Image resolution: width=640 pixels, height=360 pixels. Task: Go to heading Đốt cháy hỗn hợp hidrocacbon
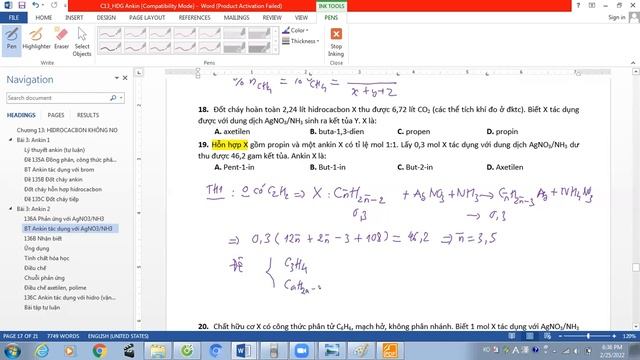click(63, 189)
